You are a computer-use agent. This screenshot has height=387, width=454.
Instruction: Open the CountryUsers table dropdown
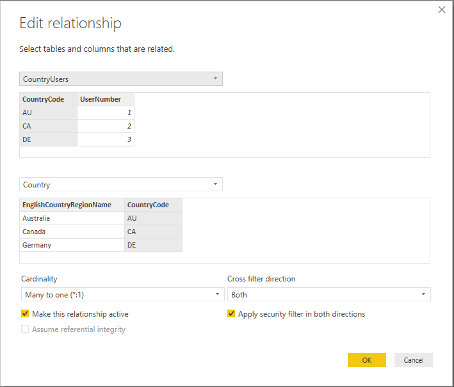coord(121,79)
